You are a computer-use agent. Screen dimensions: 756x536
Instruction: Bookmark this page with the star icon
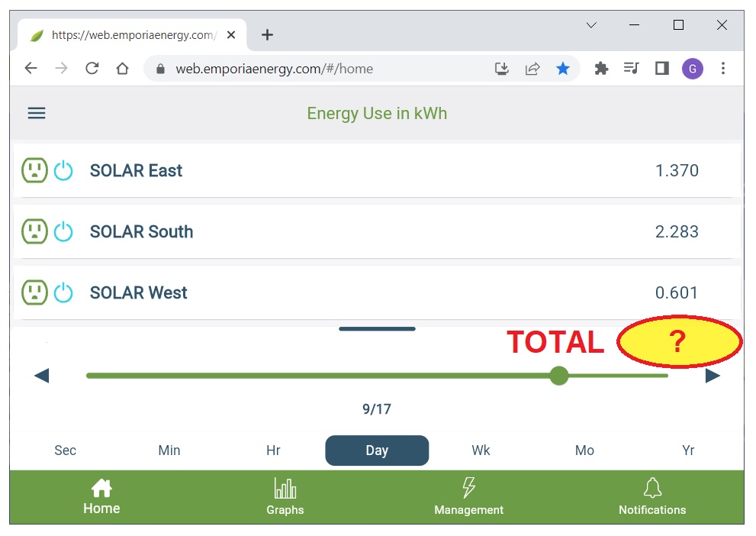point(563,69)
